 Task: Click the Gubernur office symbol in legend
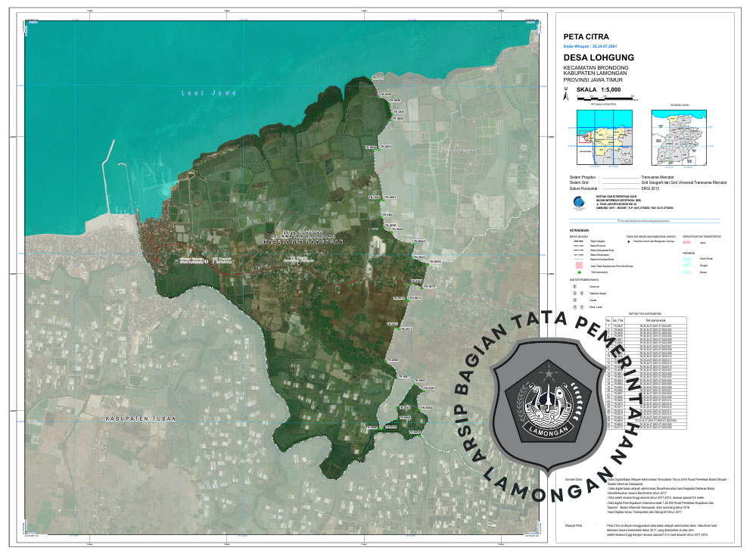(x=574, y=287)
